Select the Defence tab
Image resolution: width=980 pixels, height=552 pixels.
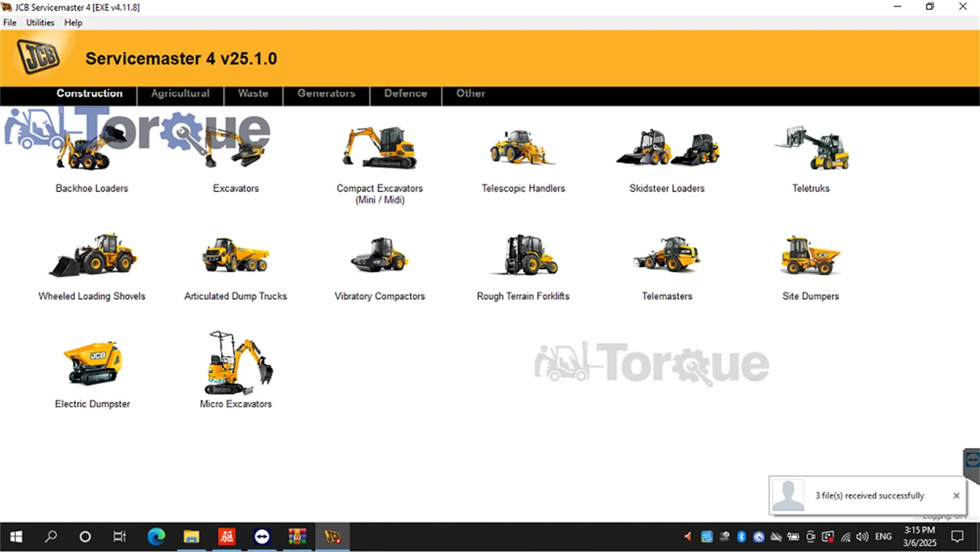(406, 93)
